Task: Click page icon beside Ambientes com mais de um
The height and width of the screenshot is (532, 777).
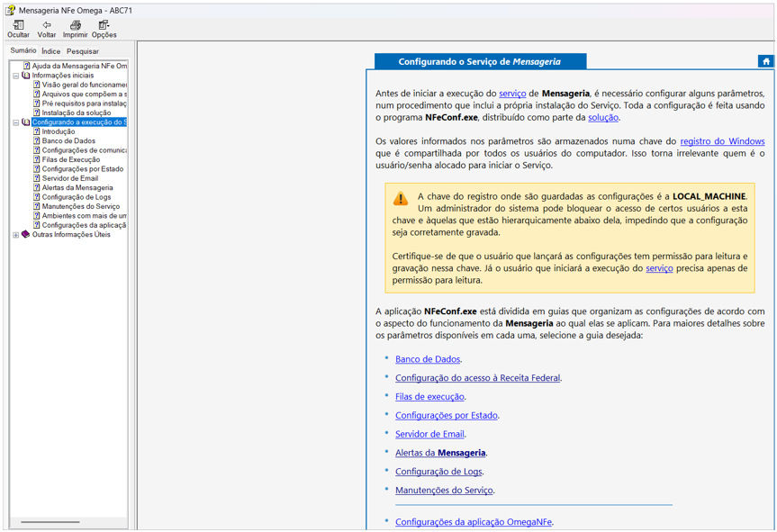Action: tap(37, 216)
